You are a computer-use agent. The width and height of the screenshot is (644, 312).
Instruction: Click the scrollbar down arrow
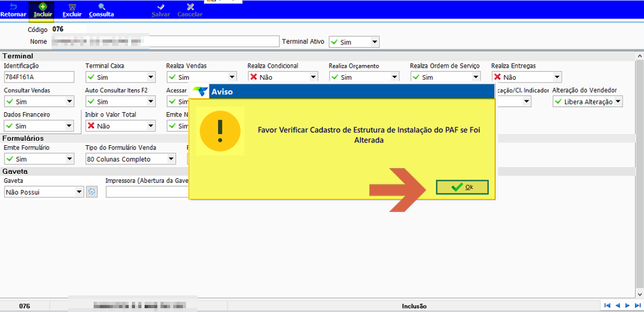640,294
